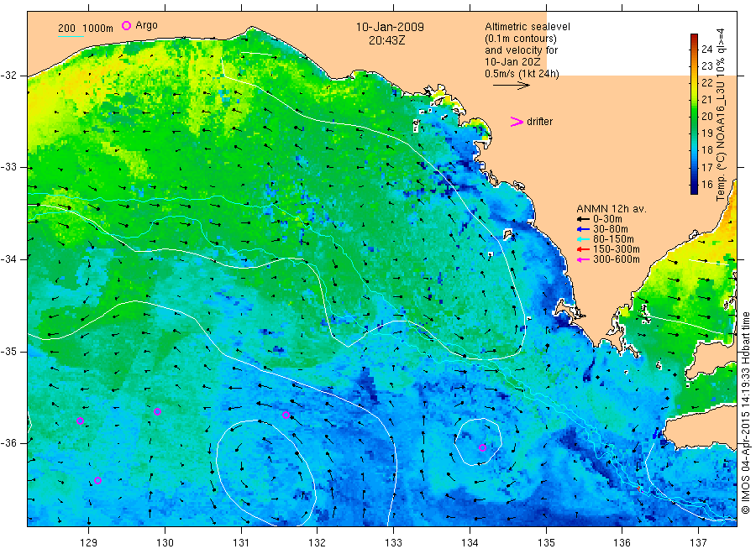Click the cyan 80-150m arrow legend
The image size is (756, 554).
point(583,239)
